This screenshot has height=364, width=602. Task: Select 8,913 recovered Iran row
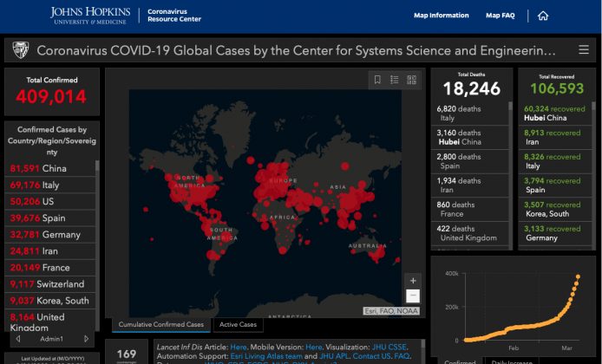pos(555,137)
